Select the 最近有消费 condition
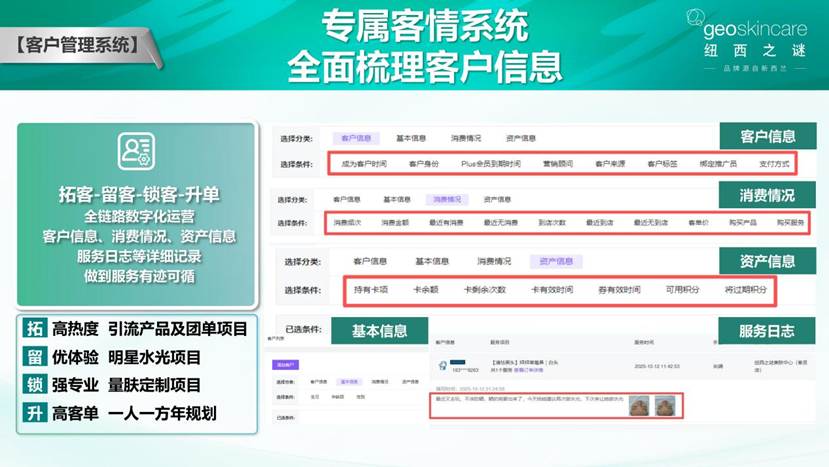Screen dimensions: 829x467 click(x=446, y=223)
